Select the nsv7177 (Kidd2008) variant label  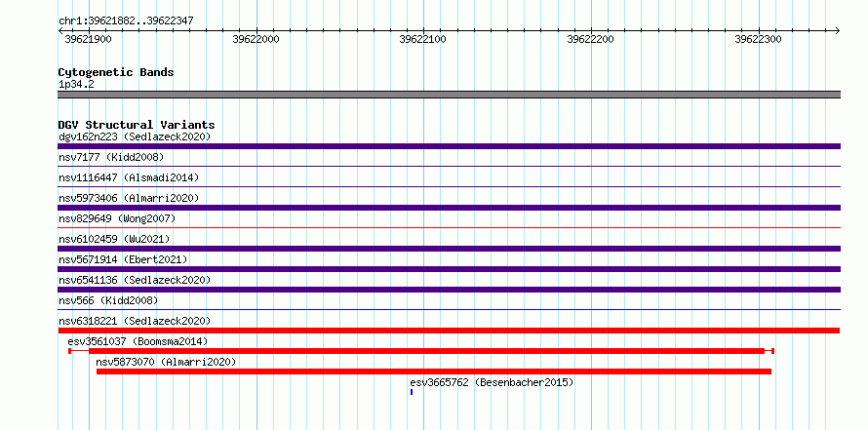111,157
